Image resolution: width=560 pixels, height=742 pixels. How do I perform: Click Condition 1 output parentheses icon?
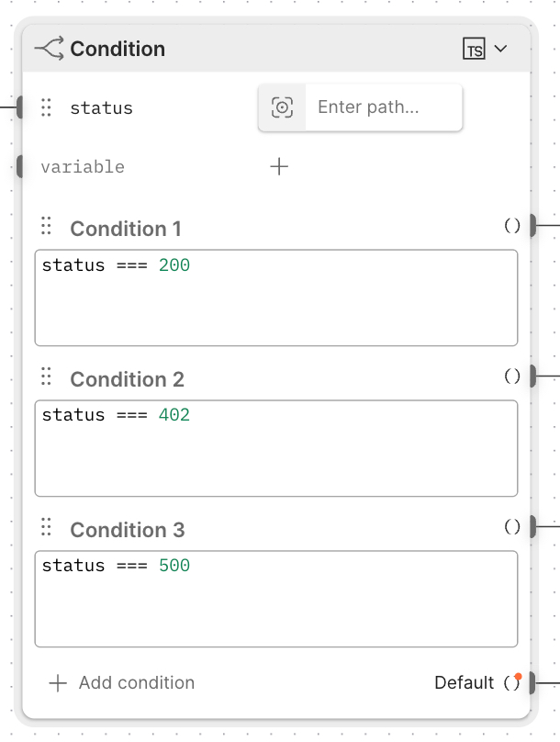[512, 226]
